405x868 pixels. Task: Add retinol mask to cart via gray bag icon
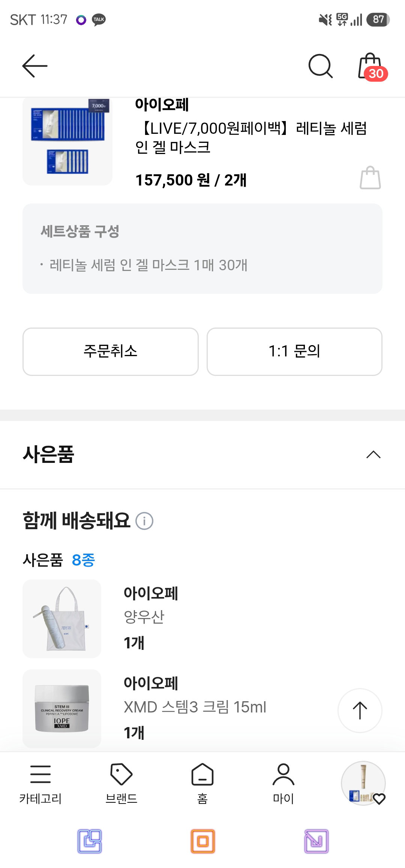coord(370,178)
